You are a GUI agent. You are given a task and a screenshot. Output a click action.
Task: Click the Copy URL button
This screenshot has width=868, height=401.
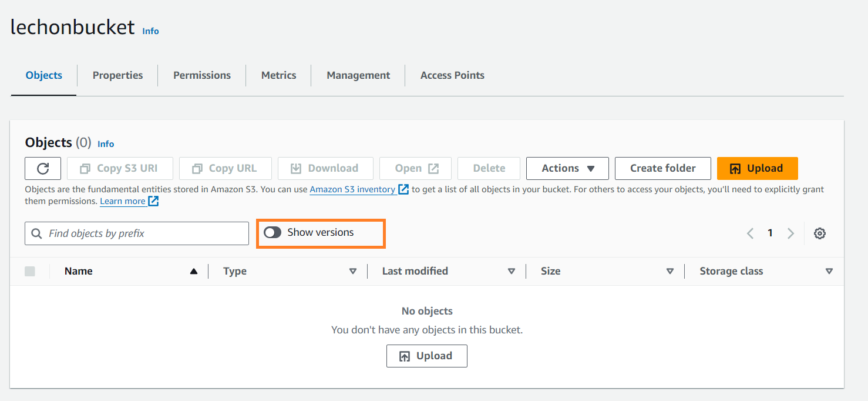coord(226,169)
